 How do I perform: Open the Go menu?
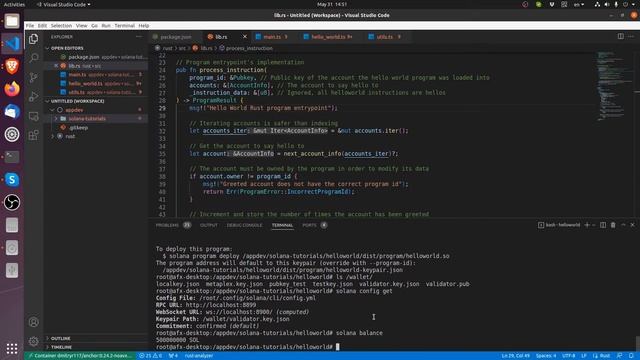[94, 25]
